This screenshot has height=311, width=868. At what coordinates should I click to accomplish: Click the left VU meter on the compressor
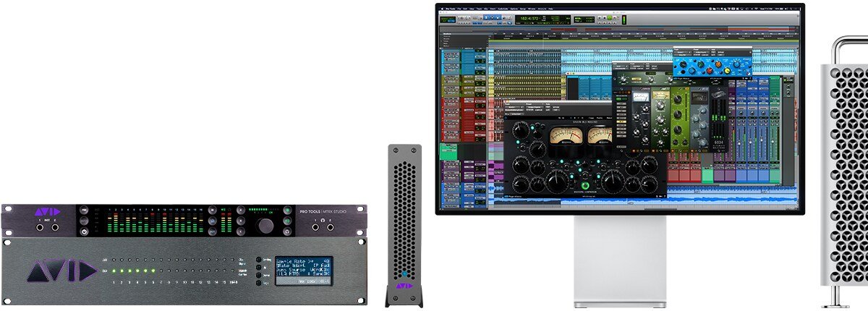562,135
